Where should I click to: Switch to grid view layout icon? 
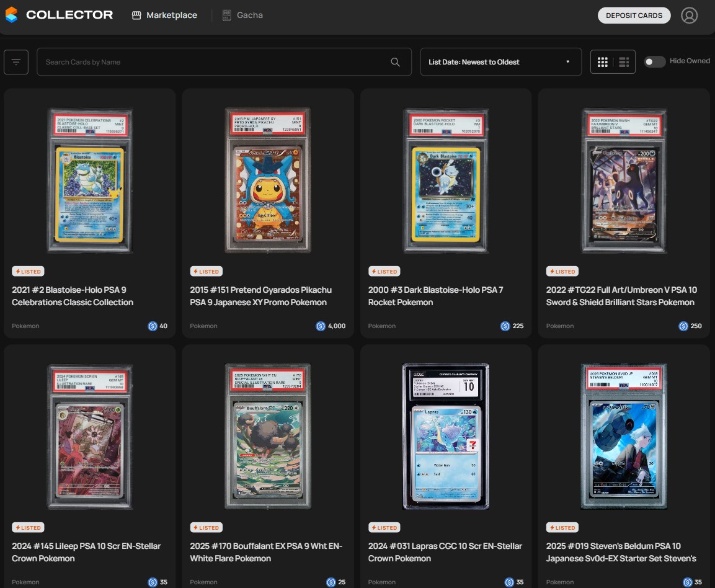pos(602,61)
